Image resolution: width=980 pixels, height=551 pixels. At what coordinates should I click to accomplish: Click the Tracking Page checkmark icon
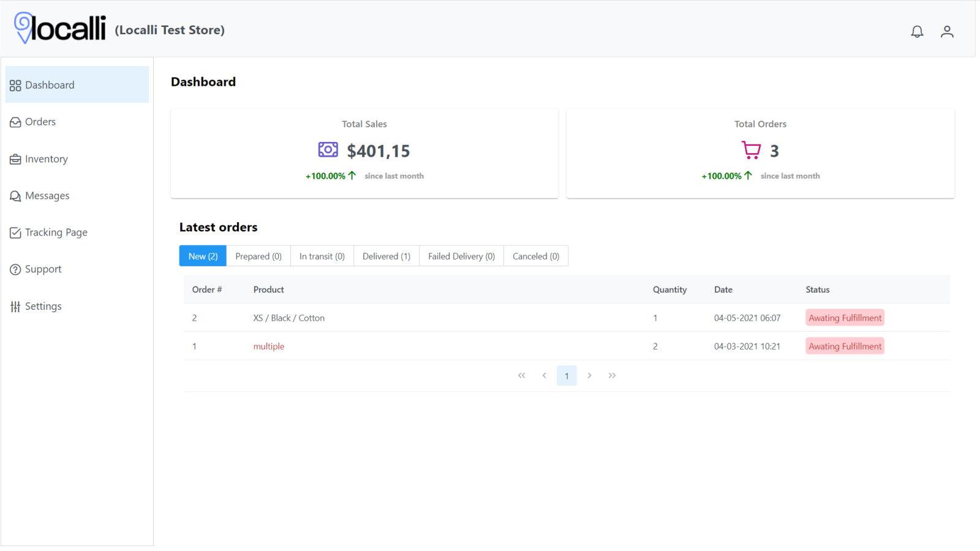click(15, 232)
